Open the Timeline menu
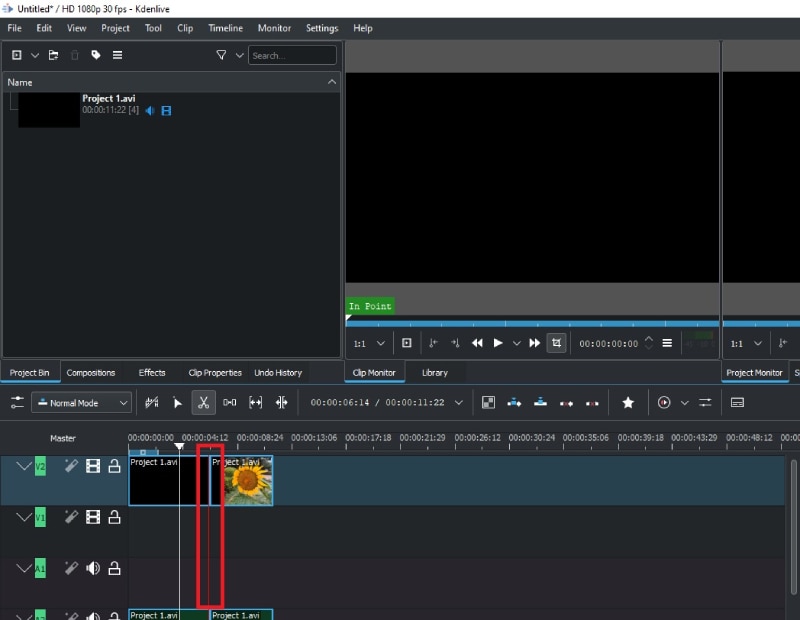The width and height of the screenshot is (800, 620). coord(226,28)
